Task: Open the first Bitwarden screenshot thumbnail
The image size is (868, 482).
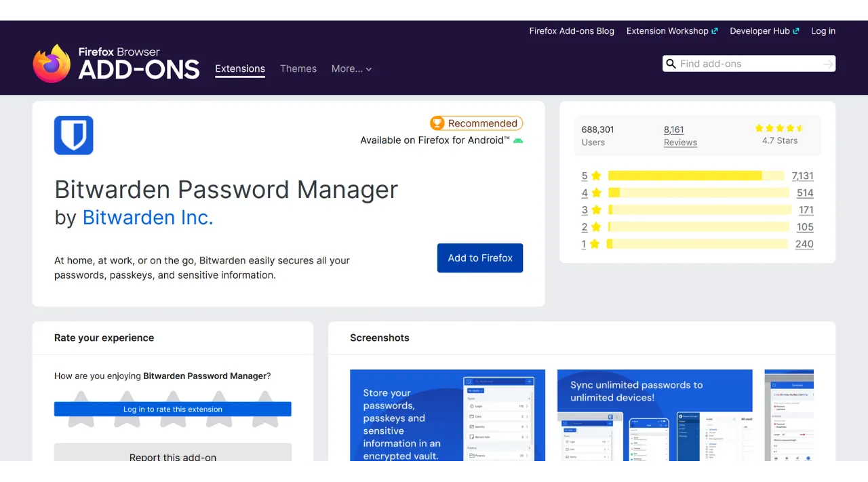Action: [447, 418]
